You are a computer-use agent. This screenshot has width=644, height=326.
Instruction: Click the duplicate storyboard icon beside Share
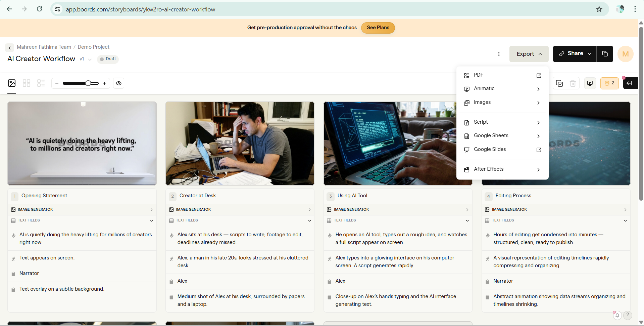605,54
